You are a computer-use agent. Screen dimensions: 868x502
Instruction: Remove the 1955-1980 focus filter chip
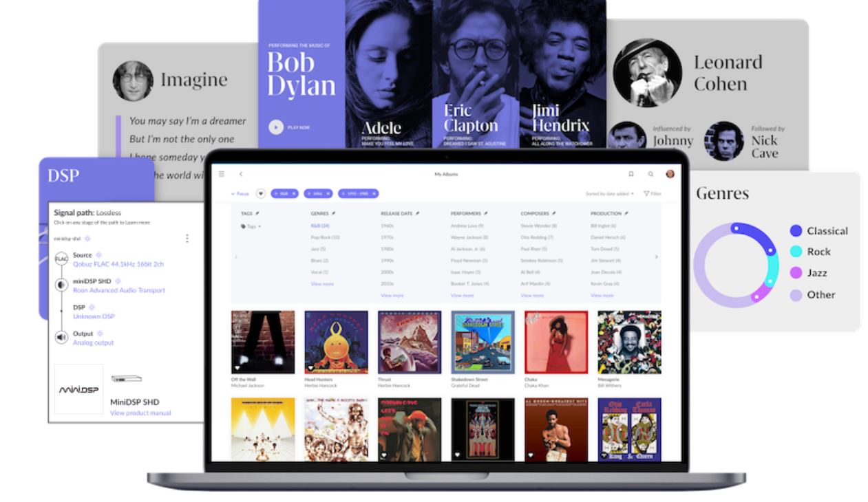coord(374,194)
